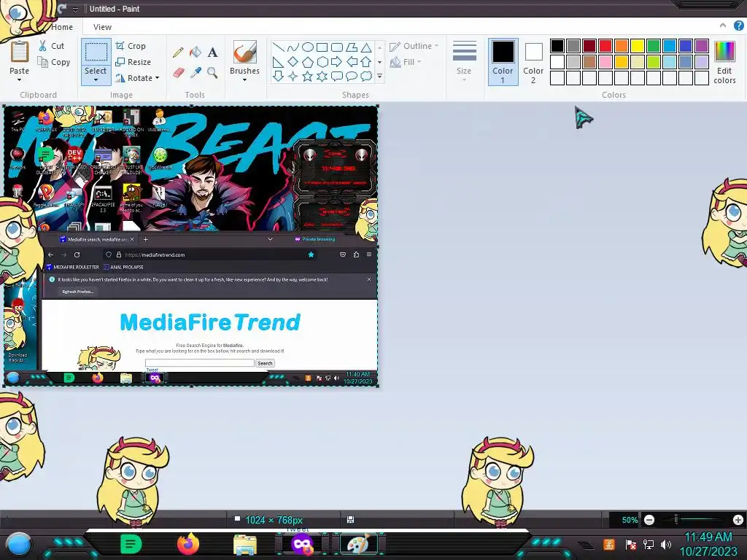Select the Rounded rectangle shape
Screen dimensions: 747x560
pyautogui.click(x=337, y=47)
